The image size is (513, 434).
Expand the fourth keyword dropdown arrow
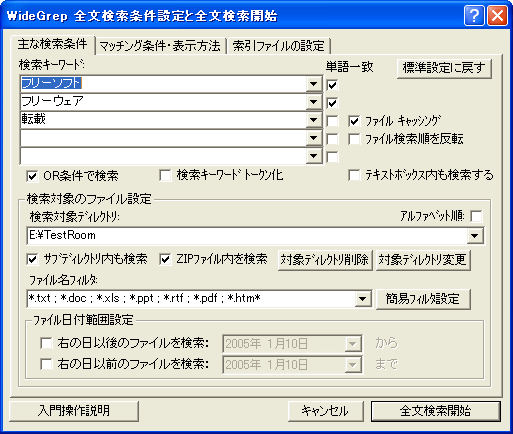coord(314,138)
